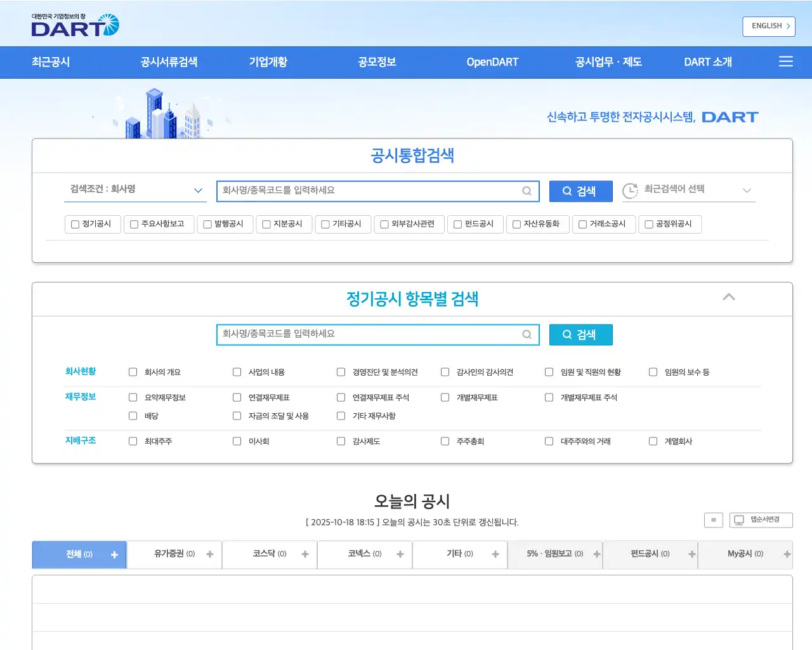Enable the 외부감사관련 filter checkbox
Image resolution: width=812 pixels, height=650 pixels.
point(384,224)
